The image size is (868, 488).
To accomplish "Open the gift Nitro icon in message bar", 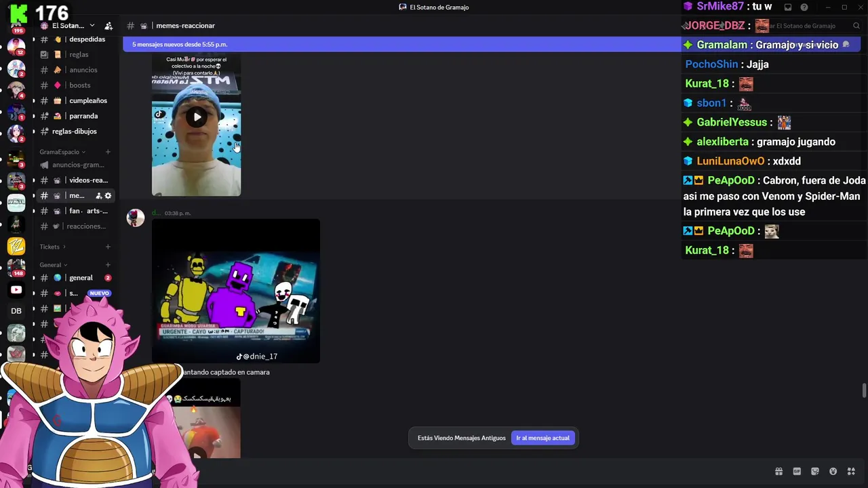I will pos(778,472).
